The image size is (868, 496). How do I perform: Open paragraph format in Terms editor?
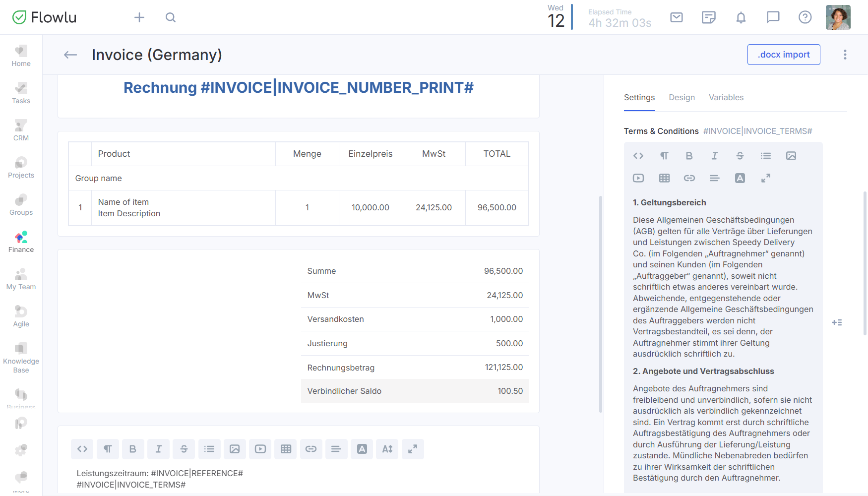pyautogui.click(x=664, y=156)
